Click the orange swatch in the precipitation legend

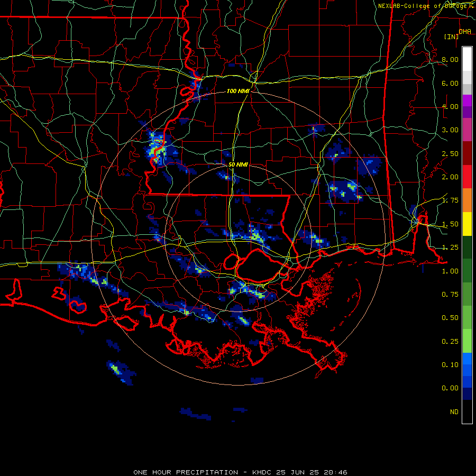pyautogui.click(x=467, y=200)
